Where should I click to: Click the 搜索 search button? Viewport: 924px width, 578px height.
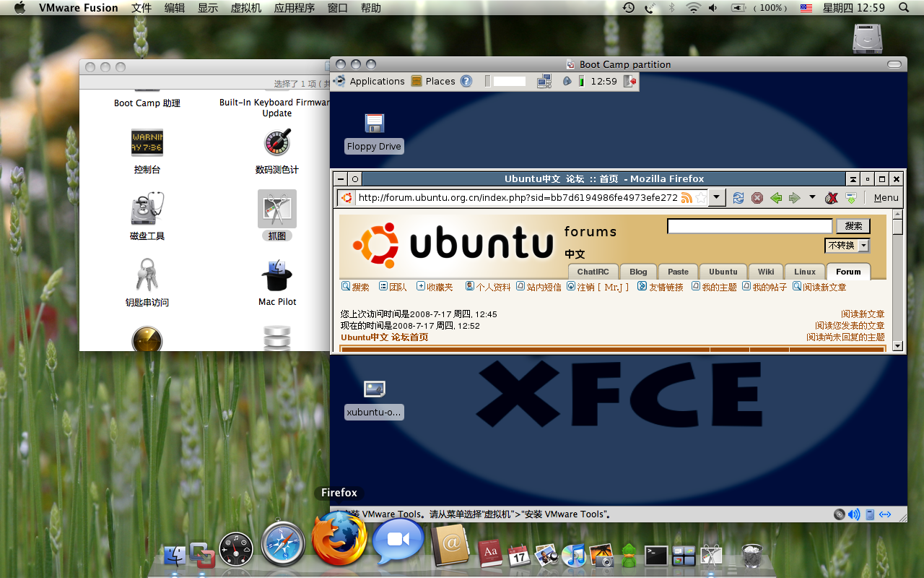tap(853, 226)
